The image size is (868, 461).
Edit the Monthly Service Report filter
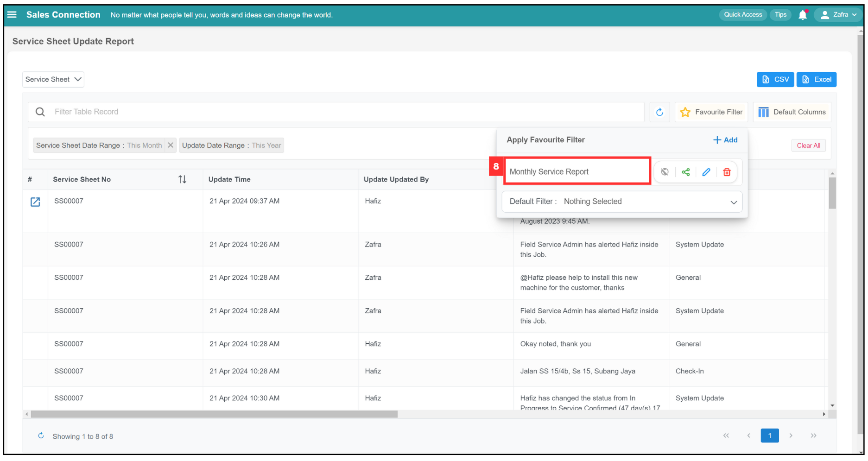pyautogui.click(x=706, y=172)
